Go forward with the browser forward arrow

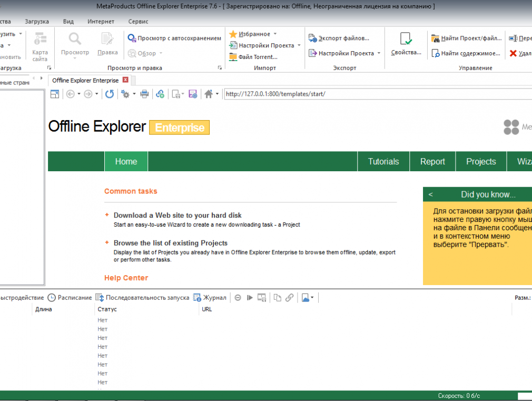click(88, 94)
